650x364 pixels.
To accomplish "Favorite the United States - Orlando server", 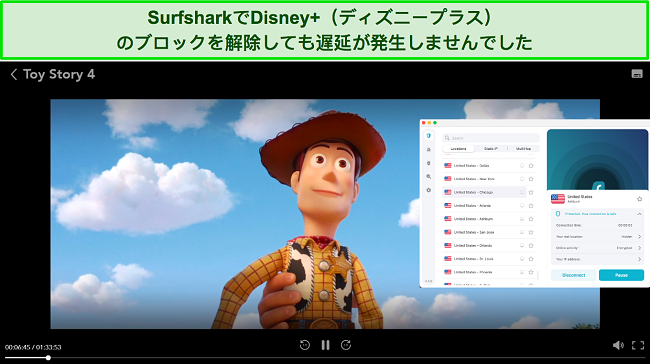I will click(531, 245).
